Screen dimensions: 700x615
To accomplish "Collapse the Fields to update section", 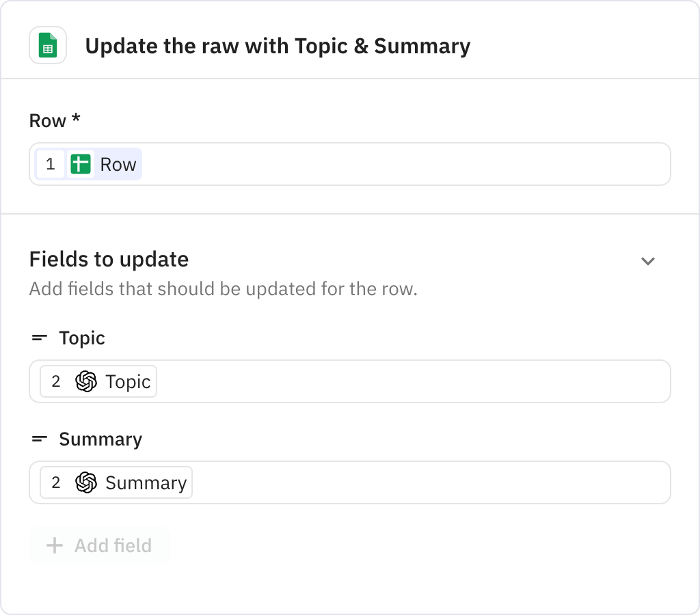I will (x=648, y=261).
